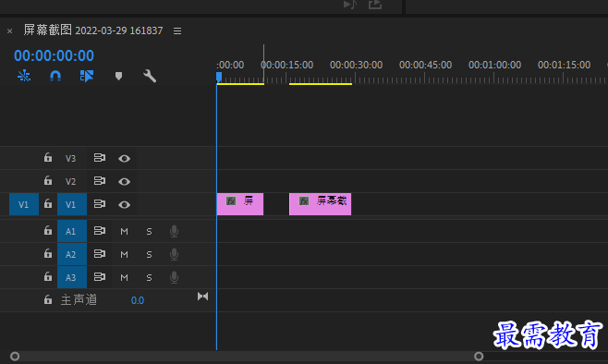
Task: Click the play audio icon at top
Action: [350, 5]
